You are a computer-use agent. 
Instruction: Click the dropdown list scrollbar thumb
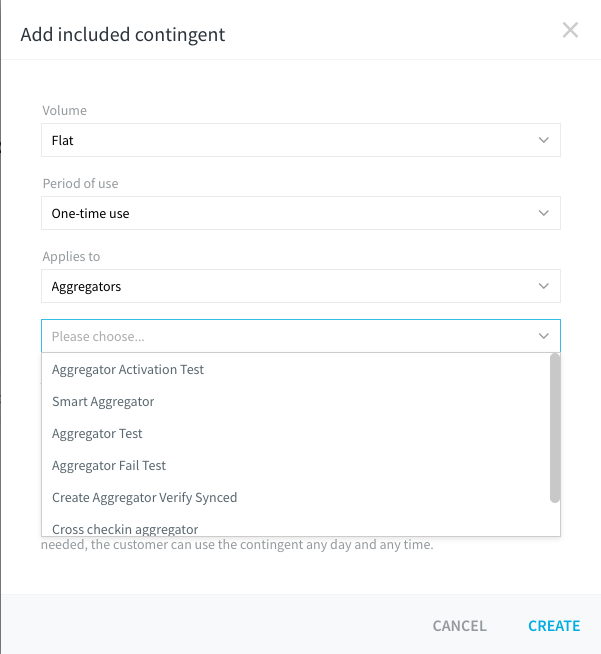(x=555, y=428)
